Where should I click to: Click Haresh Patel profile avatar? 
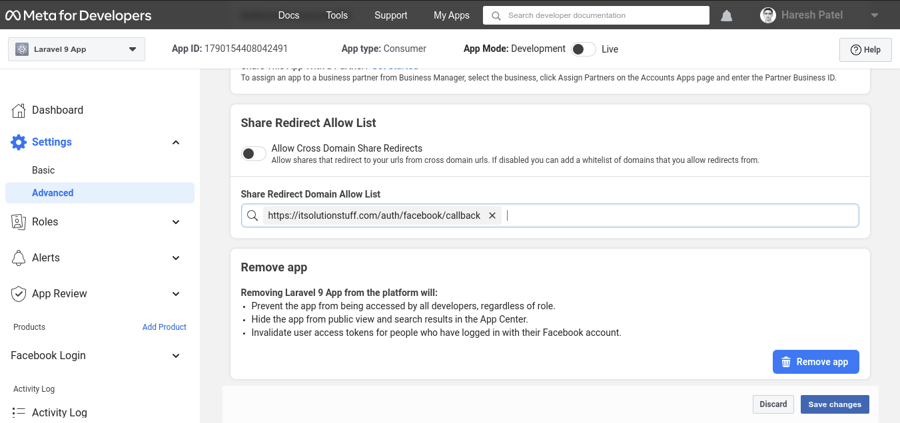[768, 16]
